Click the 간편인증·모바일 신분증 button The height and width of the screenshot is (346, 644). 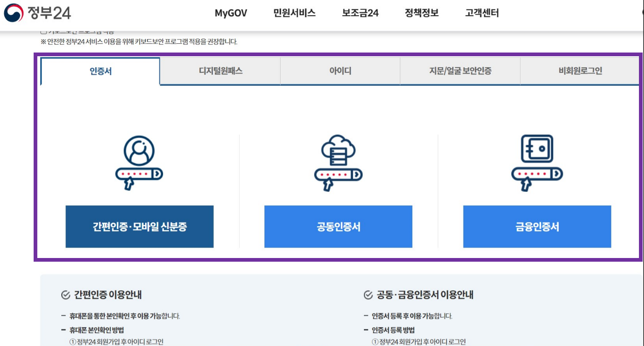(x=139, y=225)
